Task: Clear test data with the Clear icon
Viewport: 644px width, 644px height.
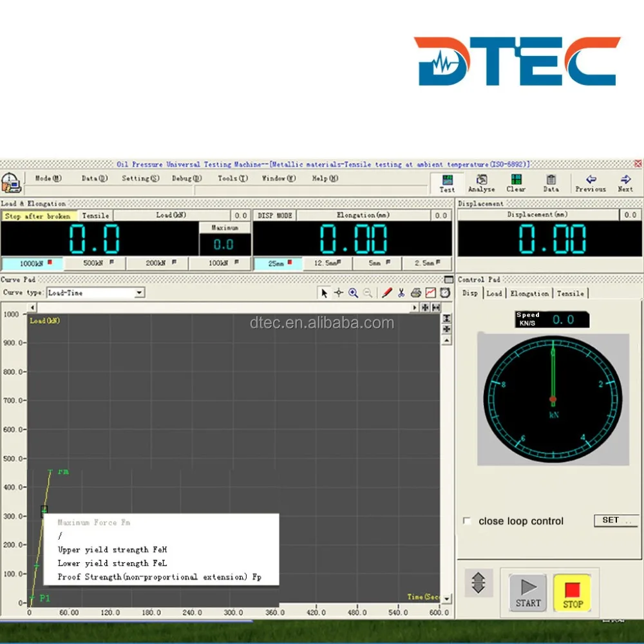Action: coord(515,182)
